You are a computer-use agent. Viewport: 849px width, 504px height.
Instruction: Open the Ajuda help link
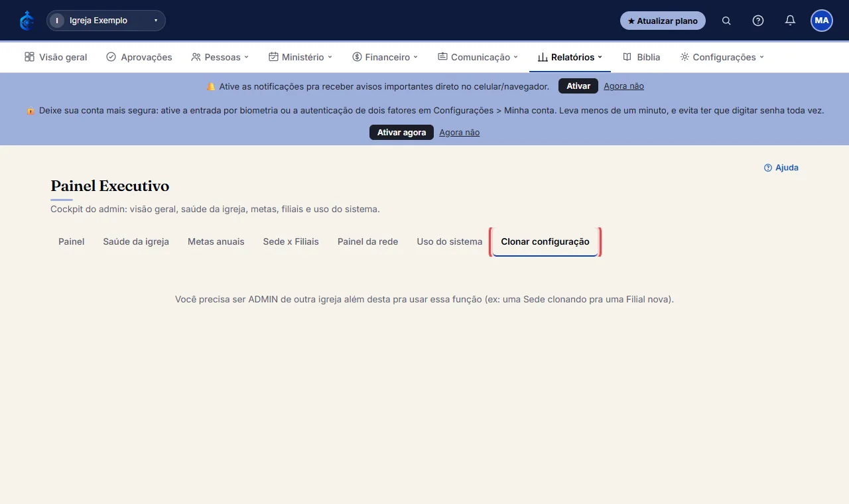[781, 168]
